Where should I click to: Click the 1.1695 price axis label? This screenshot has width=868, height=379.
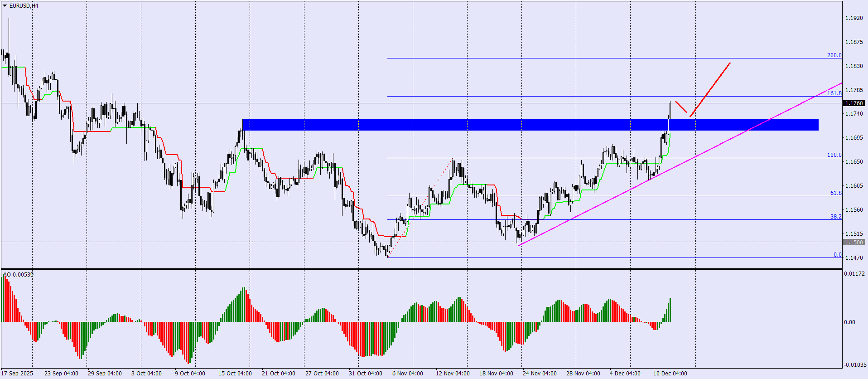(x=854, y=138)
